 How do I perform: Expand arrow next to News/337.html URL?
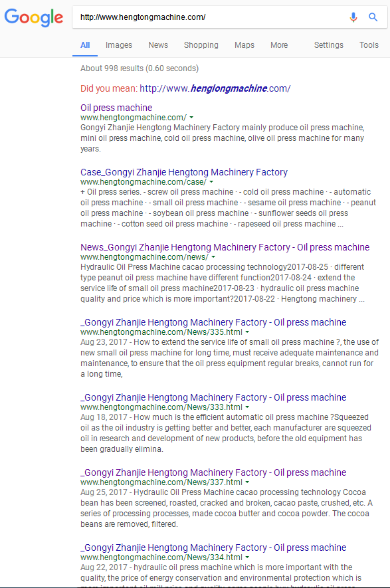point(247,482)
